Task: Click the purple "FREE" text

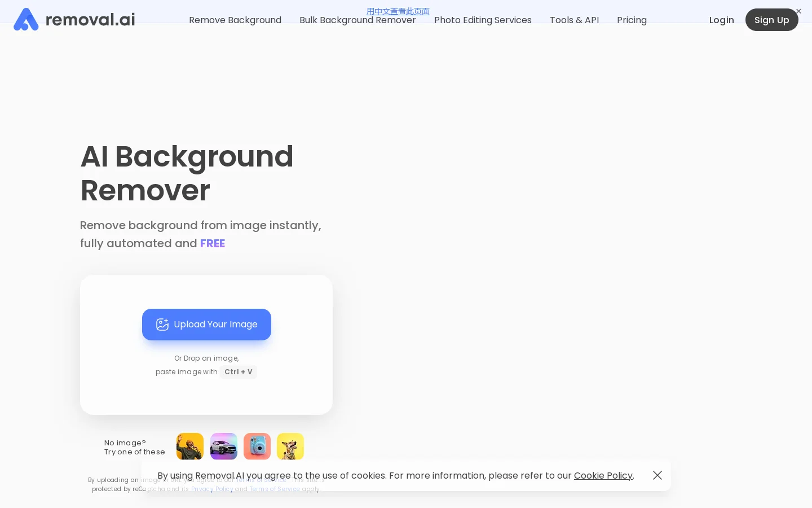Action: pyautogui.click(x=213, y=243)
